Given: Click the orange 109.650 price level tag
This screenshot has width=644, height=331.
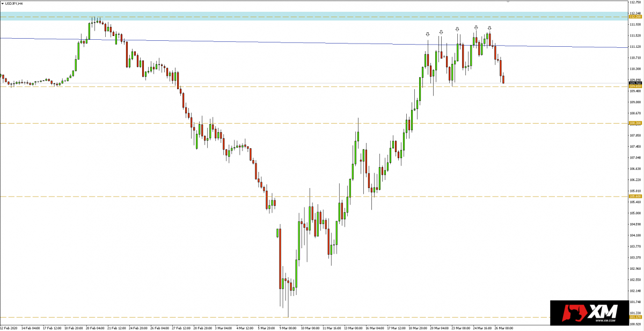Looking at the screenshot, I should [635, 87].
